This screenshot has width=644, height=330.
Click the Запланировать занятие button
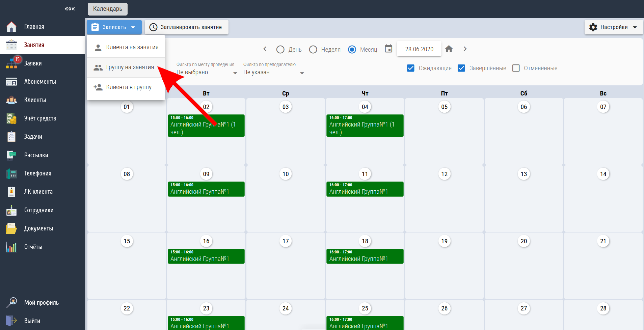187,27
